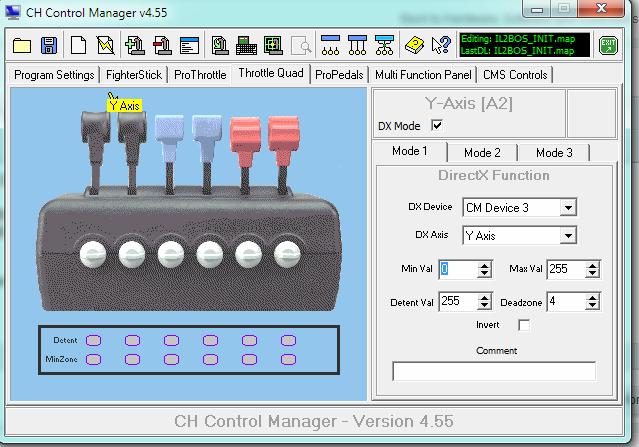
Task: Open the crosshair calibration icon
Action: pos(273,45)
